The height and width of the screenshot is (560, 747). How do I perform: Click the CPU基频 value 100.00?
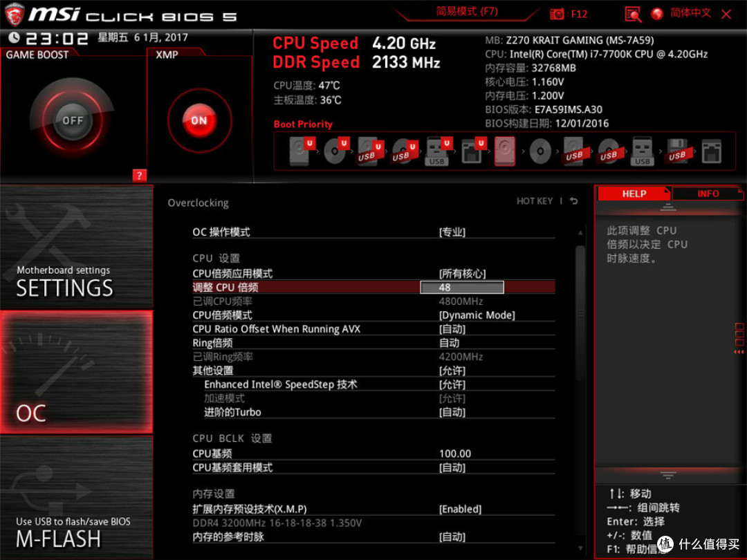point(455,454)
